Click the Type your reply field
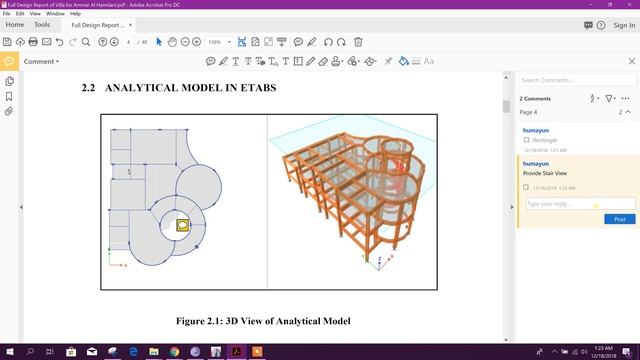This screenshot has height=360, width=640. click(x=580, y=204)
